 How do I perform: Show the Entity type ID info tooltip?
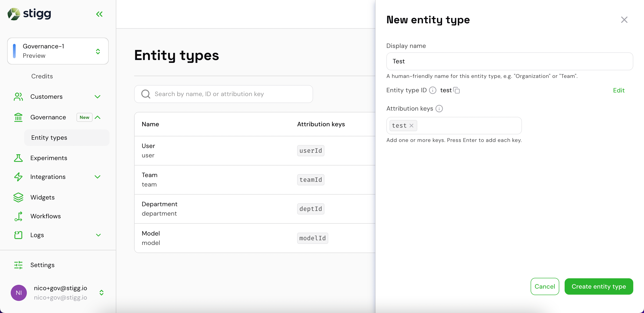[x=432, y=90]
